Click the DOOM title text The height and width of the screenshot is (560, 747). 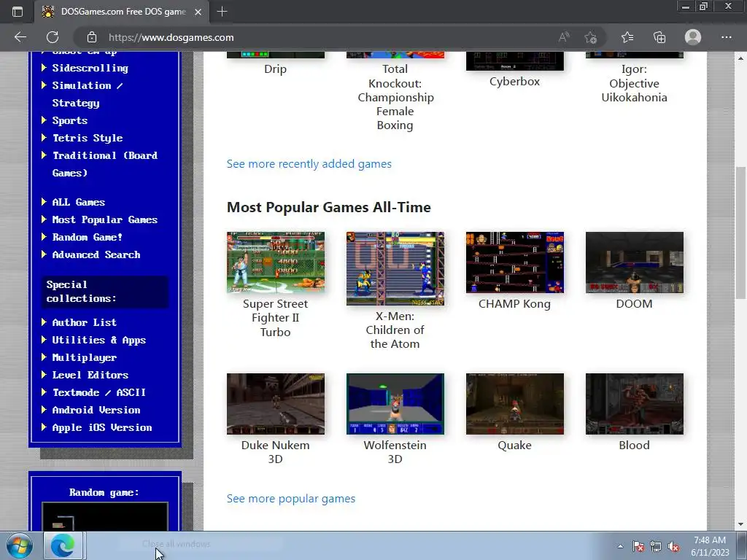tap(634, 304)
